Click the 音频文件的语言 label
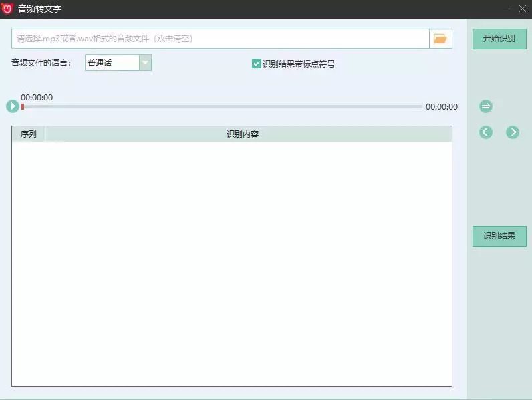 point(41,63)
